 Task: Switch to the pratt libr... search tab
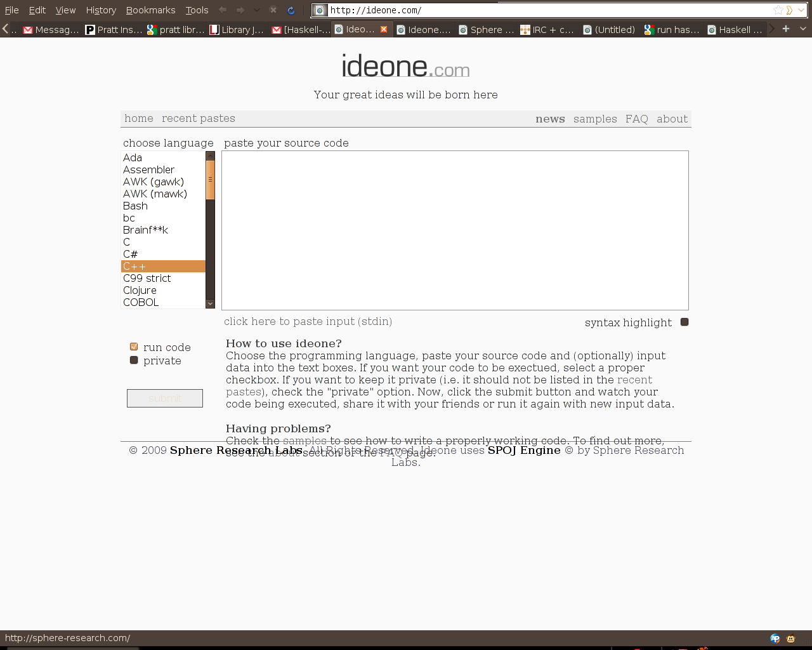coord(176,29)
